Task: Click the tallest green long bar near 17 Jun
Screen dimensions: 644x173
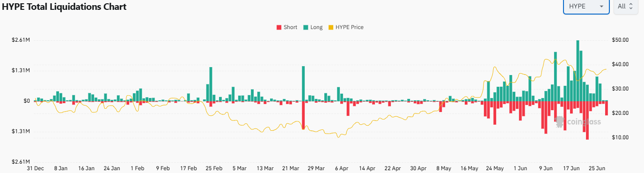Action: click(578, 71)
